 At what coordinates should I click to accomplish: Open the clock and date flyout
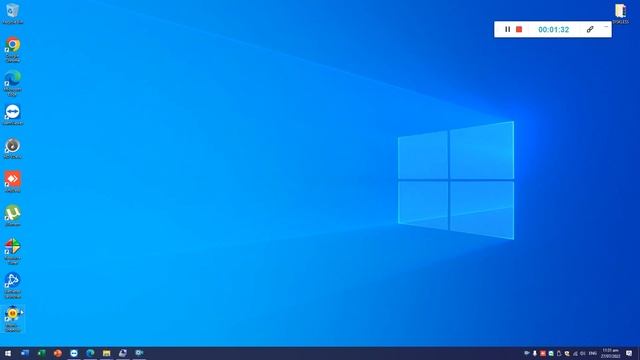point(610,353)
